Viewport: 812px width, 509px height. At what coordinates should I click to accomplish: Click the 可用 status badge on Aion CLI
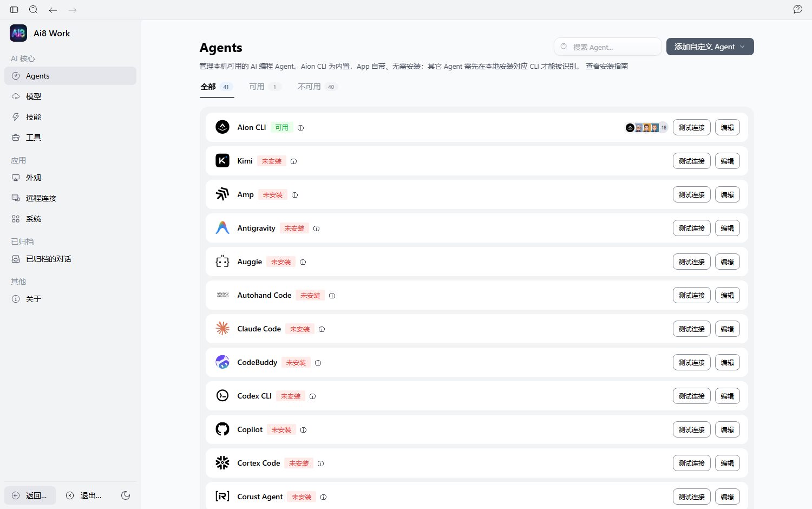click(281, 128)
